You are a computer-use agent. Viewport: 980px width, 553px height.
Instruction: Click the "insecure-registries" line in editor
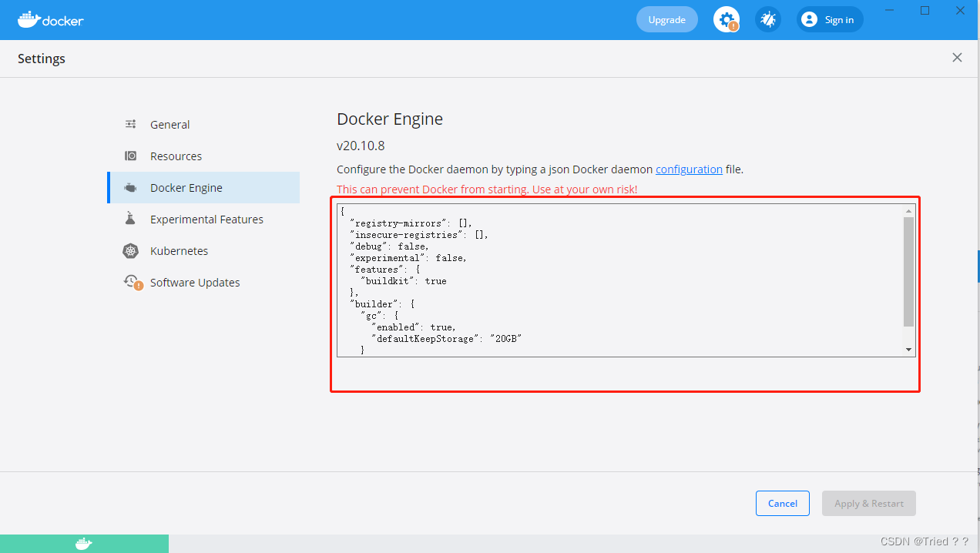click(x=419, y=235)
